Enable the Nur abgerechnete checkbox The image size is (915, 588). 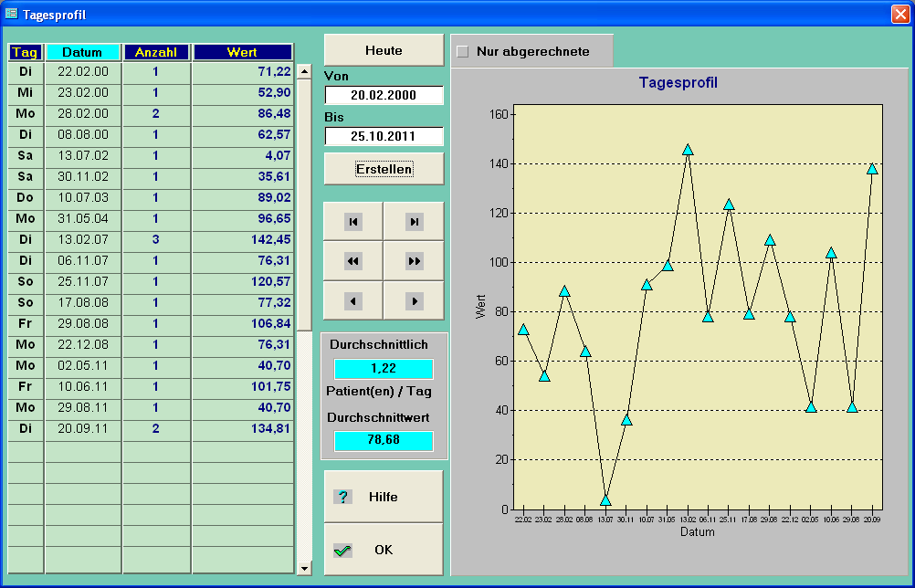point(463,52)
